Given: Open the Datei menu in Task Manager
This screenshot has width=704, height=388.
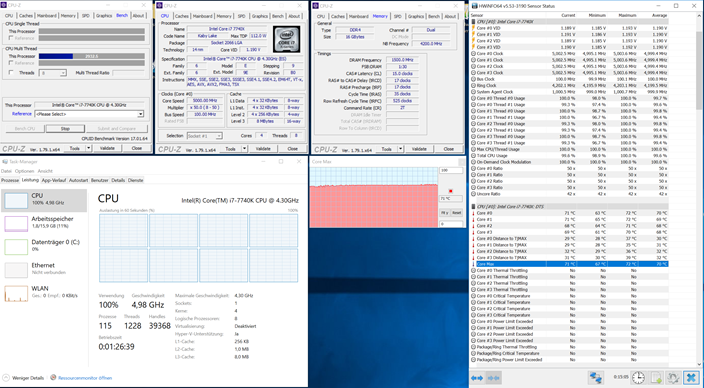Looking at the screenshot, I should (6, 171).
